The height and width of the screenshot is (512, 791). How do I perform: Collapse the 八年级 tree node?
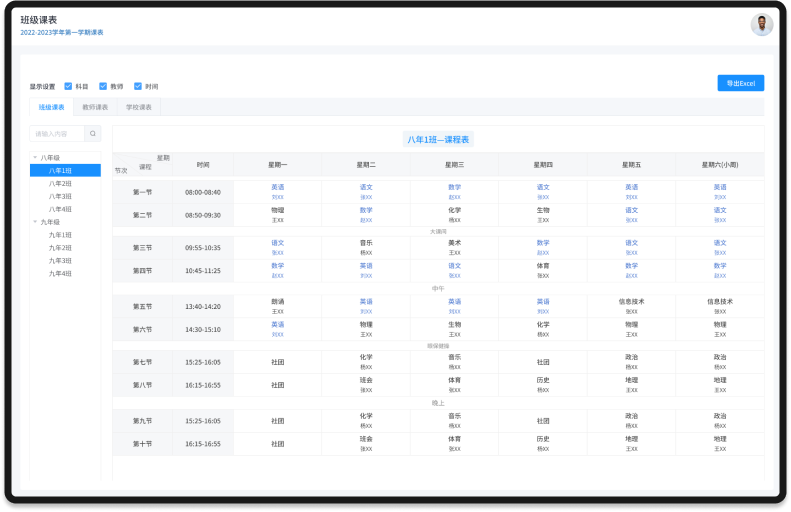tap(35, 157)
